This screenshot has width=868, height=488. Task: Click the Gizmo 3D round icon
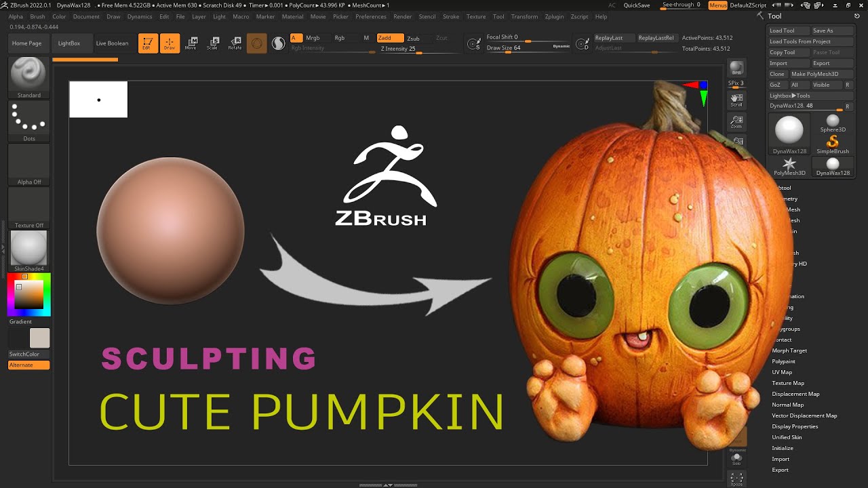(256, 43)
